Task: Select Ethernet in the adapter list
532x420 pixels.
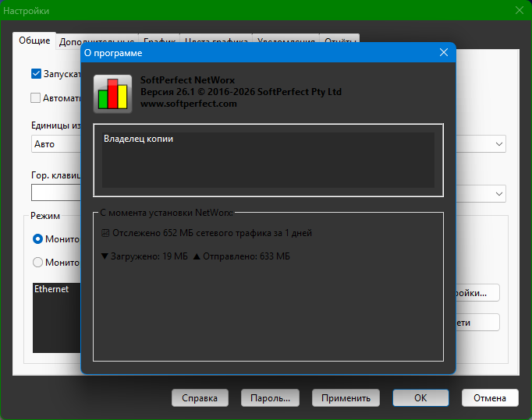Action: [x=51, y=289]
